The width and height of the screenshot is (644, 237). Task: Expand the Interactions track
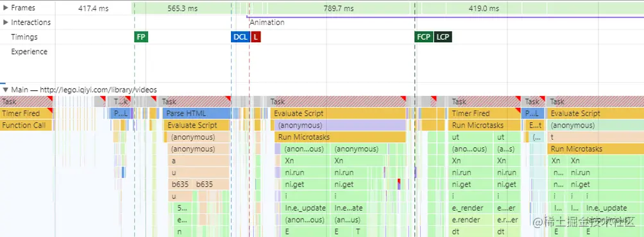6,22
